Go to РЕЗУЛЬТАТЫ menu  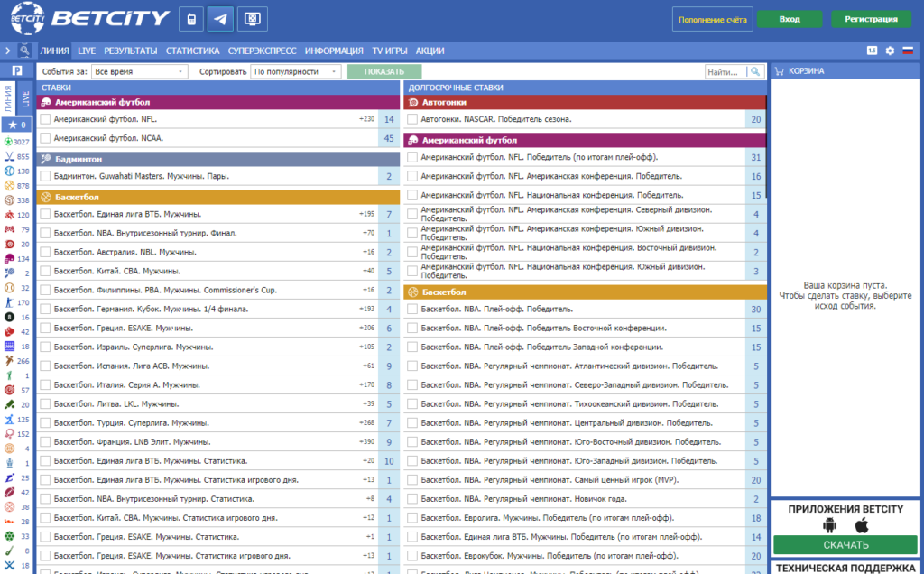[x=131, y=51]
